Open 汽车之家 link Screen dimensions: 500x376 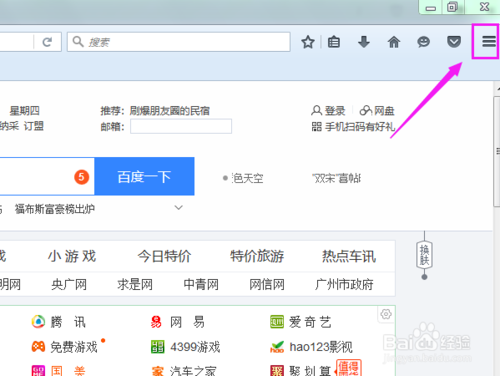coord(193,371)
